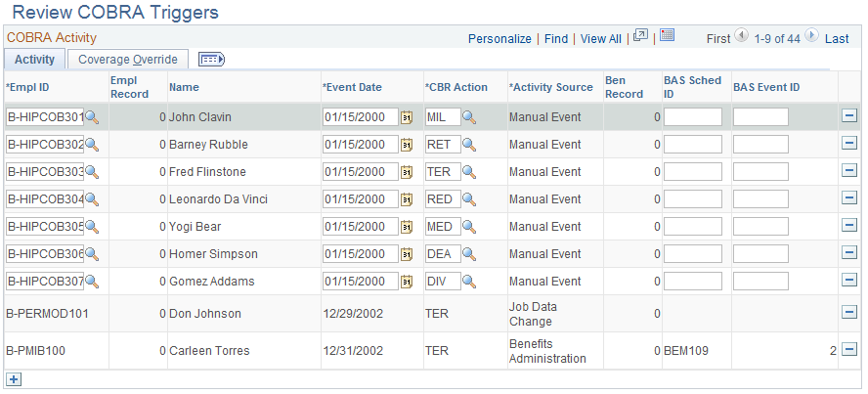Switch to the Coverage Override tab
Viewport: 868px width, 394px height.
(x=128, y=60)
